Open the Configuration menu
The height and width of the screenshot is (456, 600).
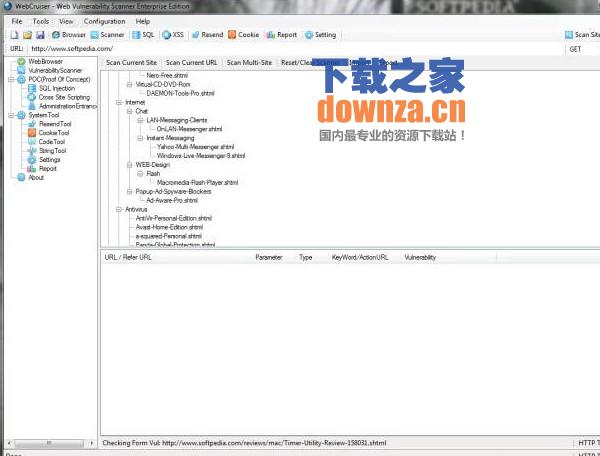(105, 21)
